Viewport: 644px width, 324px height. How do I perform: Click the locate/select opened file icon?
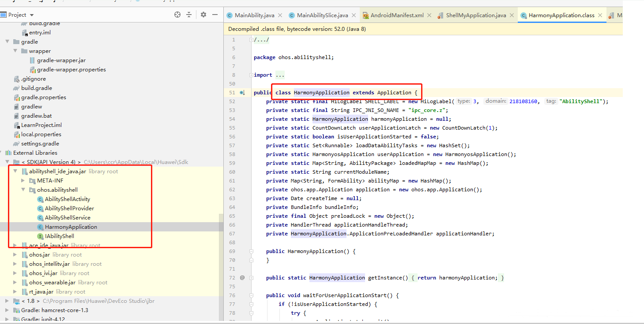177,15
